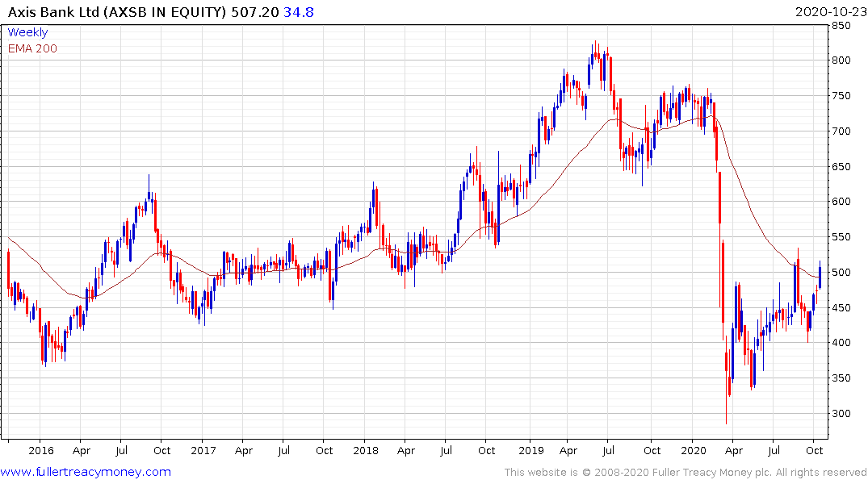Select the blue 34.8 change value
The width and height of the screenshot is (868, 484).
(x=299, y=12)
